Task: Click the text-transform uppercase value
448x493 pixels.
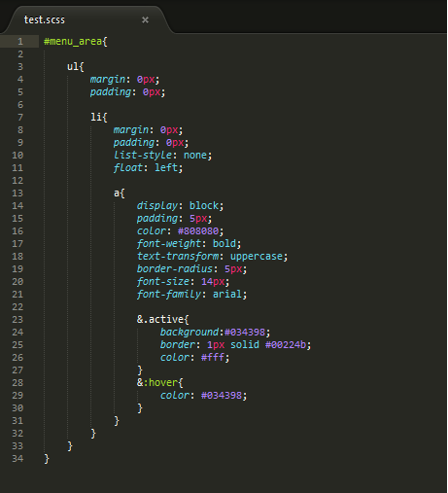Action: (257, 257)
